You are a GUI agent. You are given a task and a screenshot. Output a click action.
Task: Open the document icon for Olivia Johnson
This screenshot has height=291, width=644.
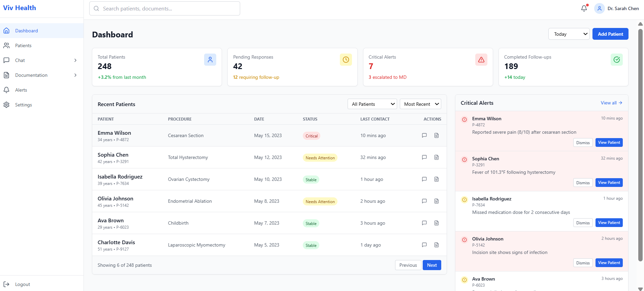pyautogui.click(x=437, y=201)
